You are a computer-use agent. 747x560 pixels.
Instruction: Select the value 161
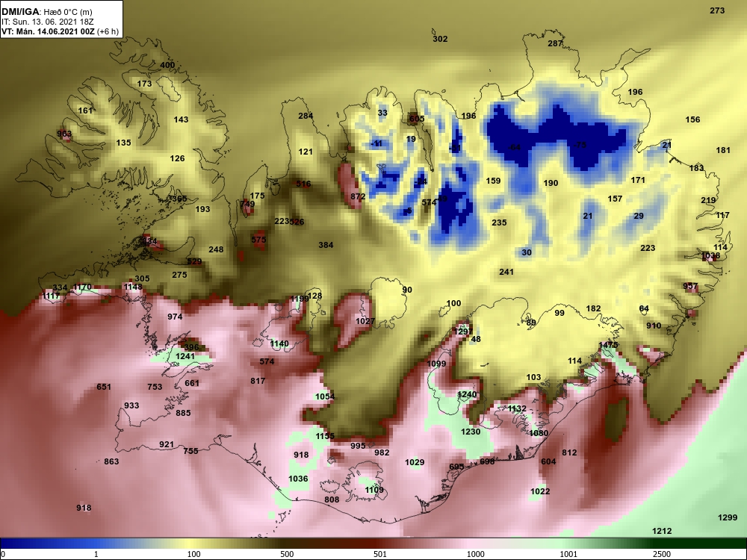(85, 111)
